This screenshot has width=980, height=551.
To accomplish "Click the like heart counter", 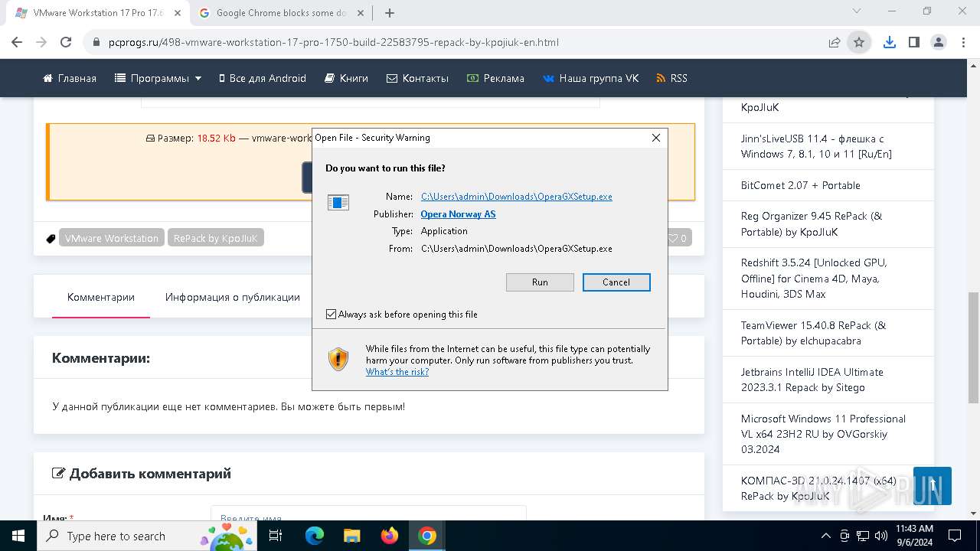I will click(678, 239).
